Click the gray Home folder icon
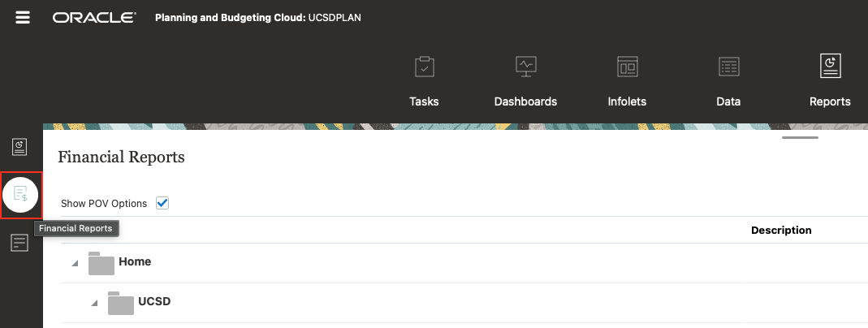The width and height of the screenshot is (868, 328). coord(101,263)
